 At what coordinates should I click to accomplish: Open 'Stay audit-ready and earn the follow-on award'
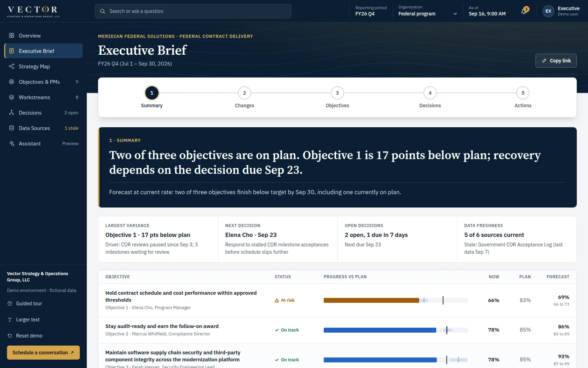[162, 326]
